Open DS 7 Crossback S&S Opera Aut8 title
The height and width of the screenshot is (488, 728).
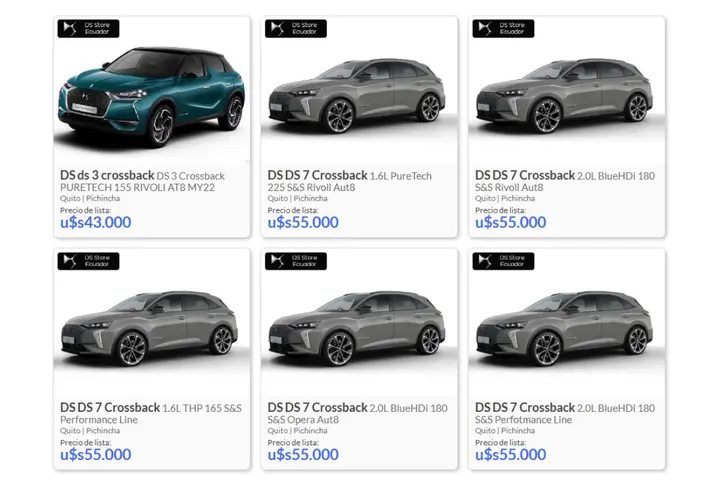pos(358,413)
